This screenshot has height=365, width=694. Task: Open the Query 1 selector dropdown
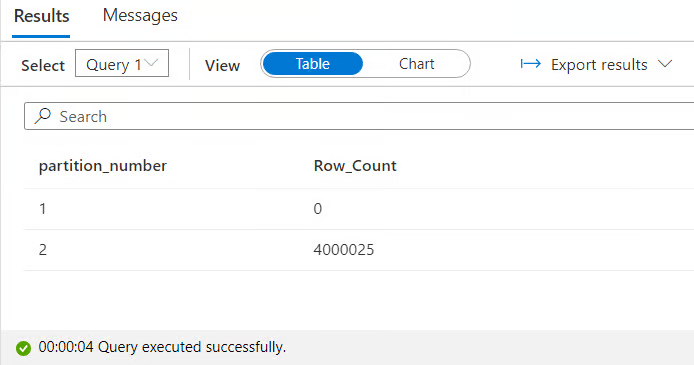click(x=122, y=63)
